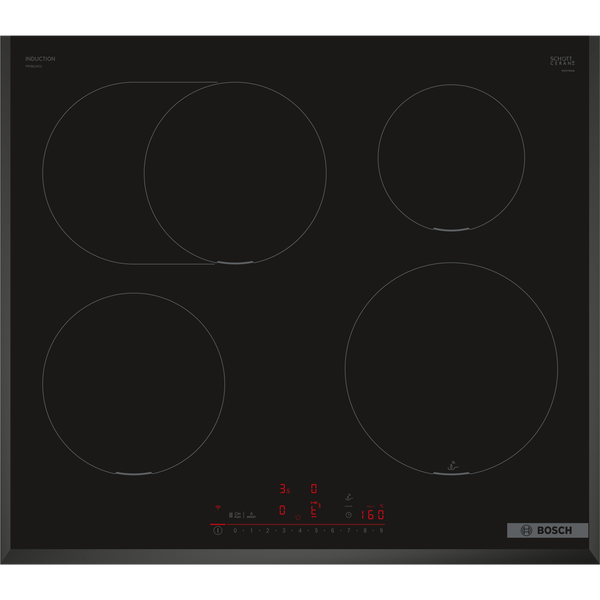
Task: Click inside the bottom-left cooking zone
Action: 134,384
